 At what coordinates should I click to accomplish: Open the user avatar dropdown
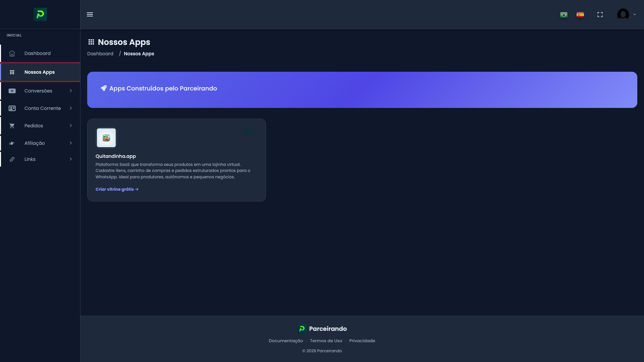(x=626, y=14)
